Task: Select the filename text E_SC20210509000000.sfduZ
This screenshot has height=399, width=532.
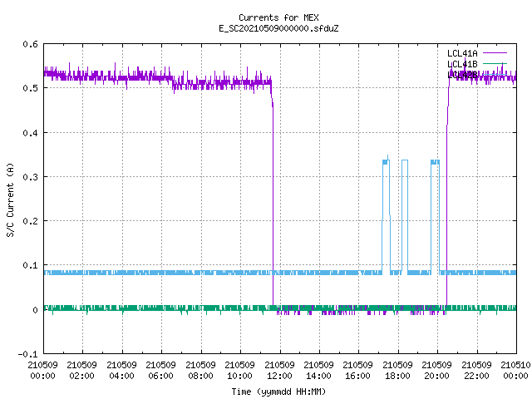Action: [278, 28]
